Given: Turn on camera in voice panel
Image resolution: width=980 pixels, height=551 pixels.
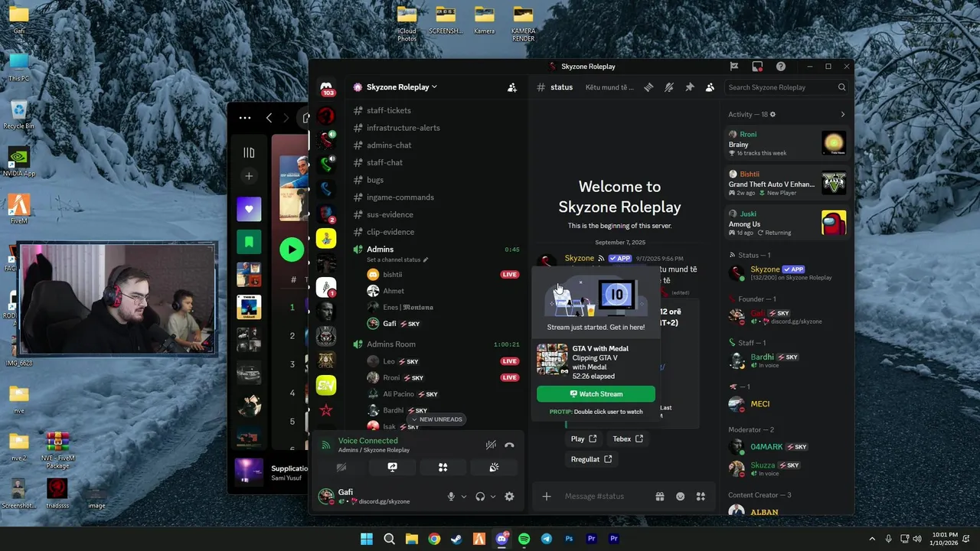Looking at the screenshot, I should click(x=341, y=467).
